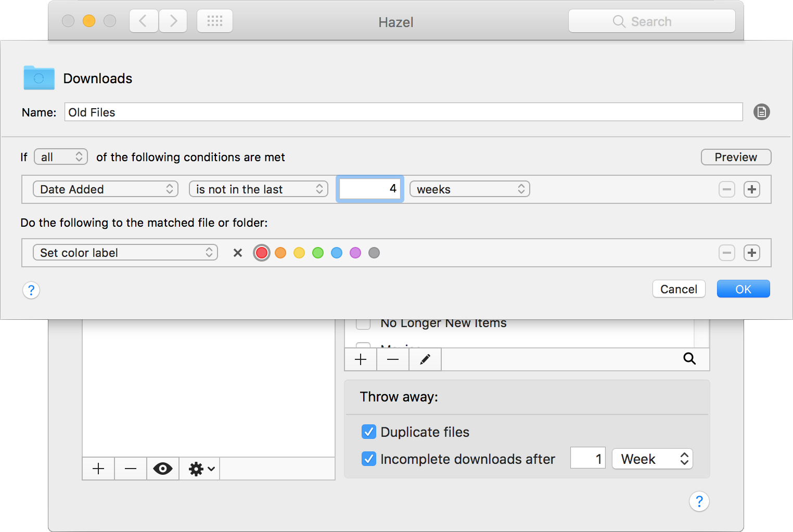This screenshot has height=532, width=793.
Task: Select No Longer New Items rule text
Action: tap(443, 323)
